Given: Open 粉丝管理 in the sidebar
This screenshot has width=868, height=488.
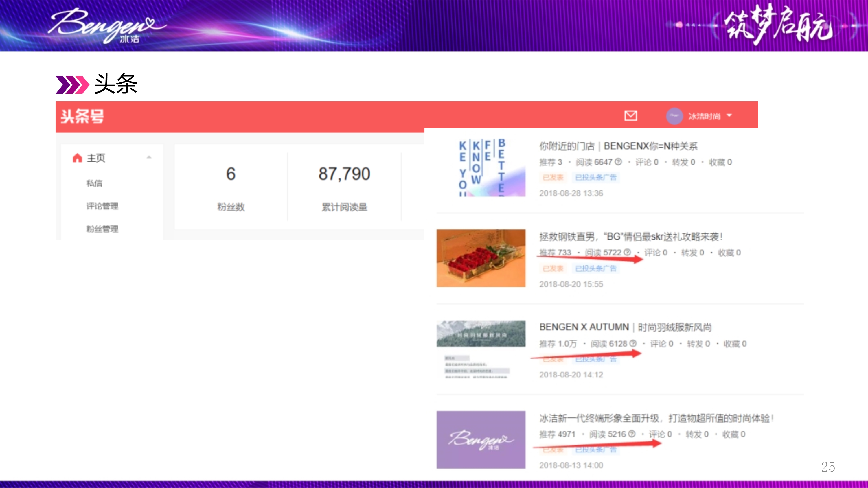Looking at the screenshot, I should pos(102,229).
